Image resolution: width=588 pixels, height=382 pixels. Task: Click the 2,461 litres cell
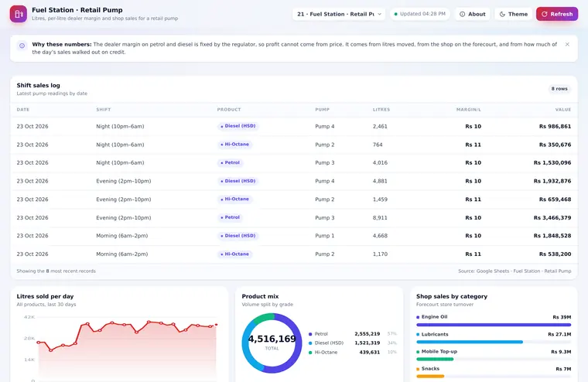coord(380,126)
